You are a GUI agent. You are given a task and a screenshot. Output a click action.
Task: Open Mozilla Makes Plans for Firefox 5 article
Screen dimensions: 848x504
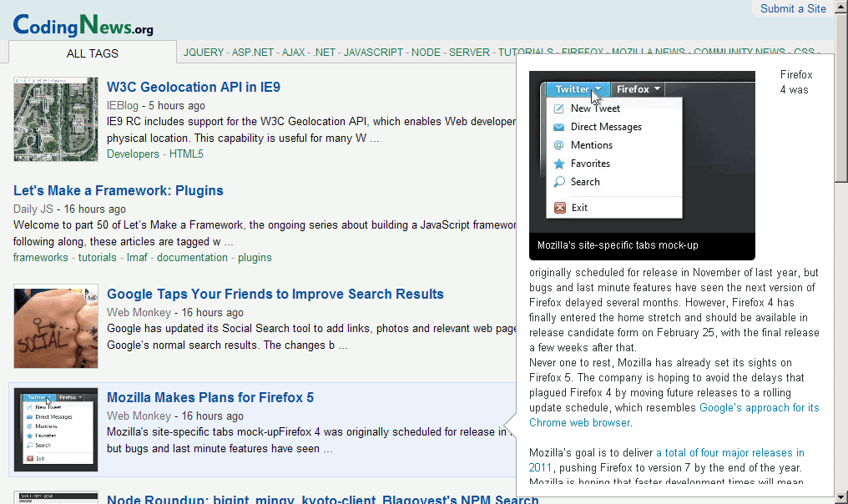click(x=210, y=397)
